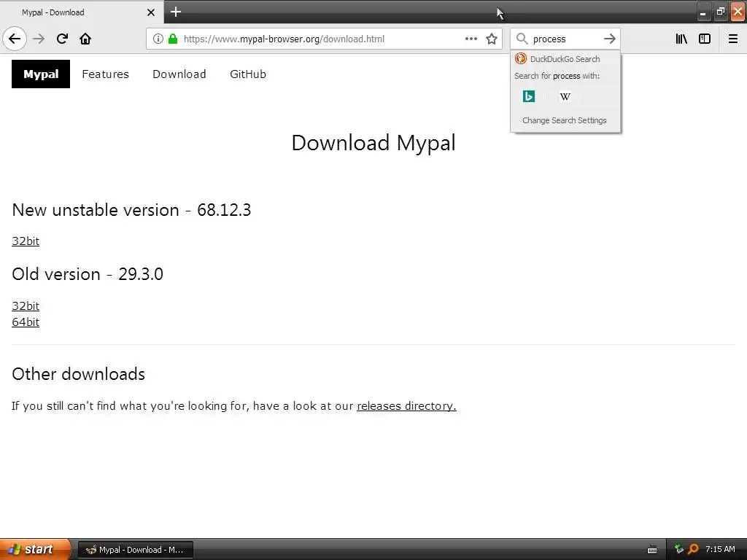This screenshot has height=560, width=747.
Task: Click the on-screen keyboard tray icon
Action: point(652,550)
